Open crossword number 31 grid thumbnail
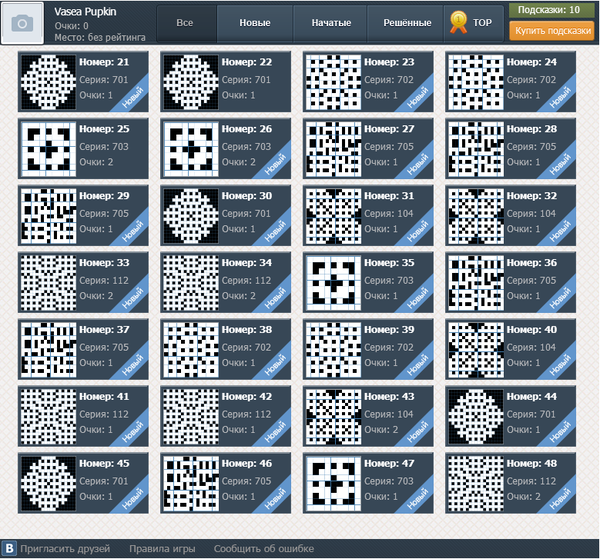Image resolution: width=600 pixels, height=559 pixels. pos(333,215)
